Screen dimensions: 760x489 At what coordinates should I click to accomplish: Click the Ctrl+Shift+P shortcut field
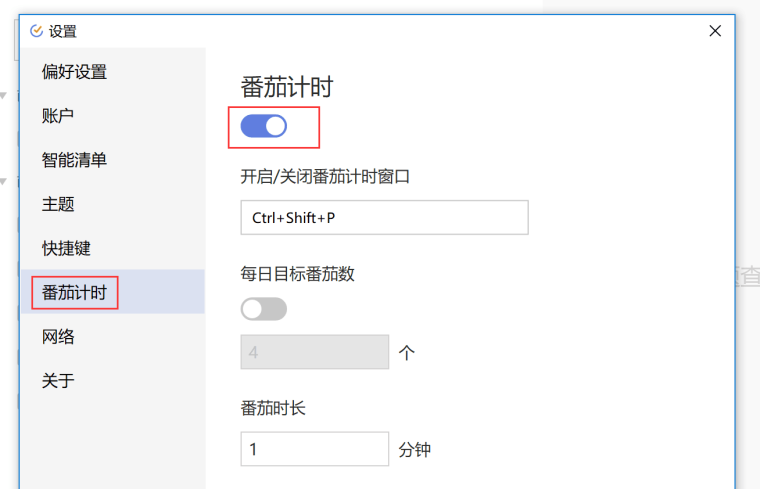tap(384, 217)
